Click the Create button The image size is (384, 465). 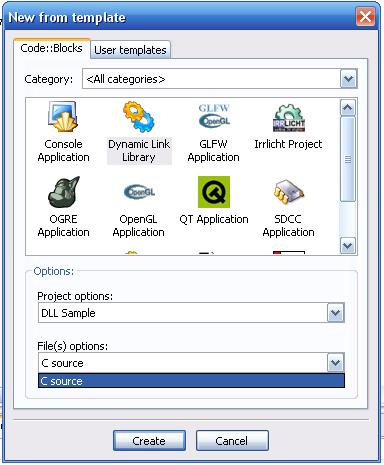(149, 441)
